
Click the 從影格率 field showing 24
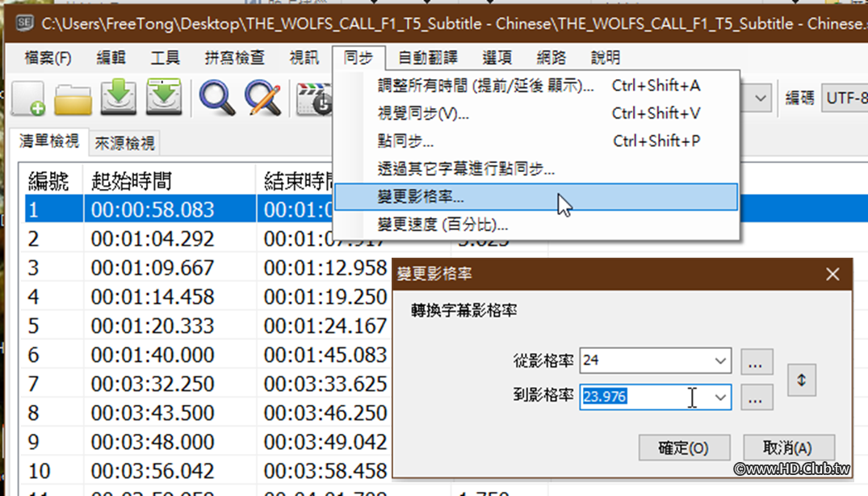655,361
